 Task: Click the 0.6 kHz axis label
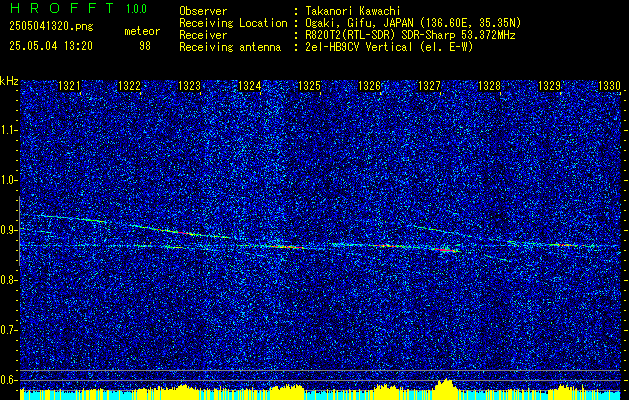click(8, 380)
